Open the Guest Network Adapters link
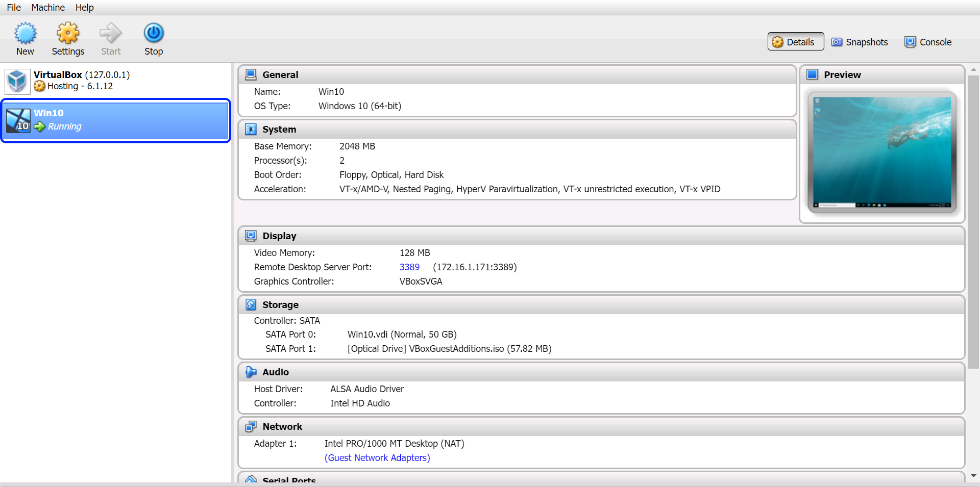 [377, 457]
